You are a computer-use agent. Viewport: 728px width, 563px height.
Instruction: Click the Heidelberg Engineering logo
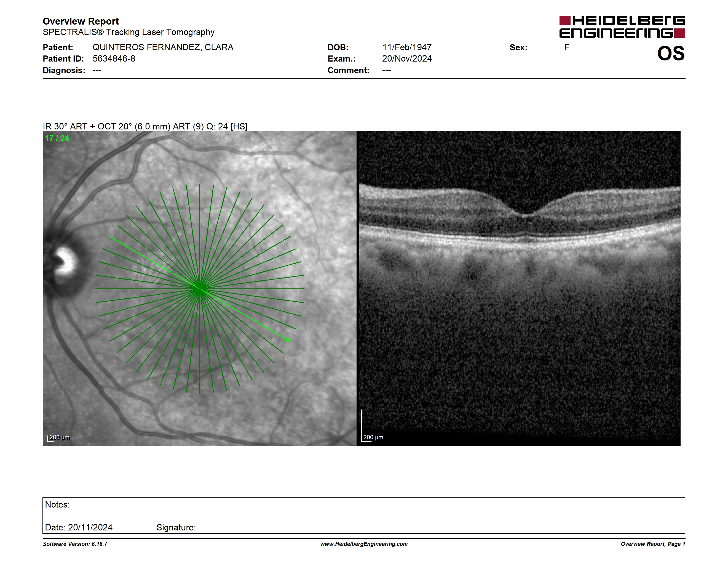[x=622, y=27]
